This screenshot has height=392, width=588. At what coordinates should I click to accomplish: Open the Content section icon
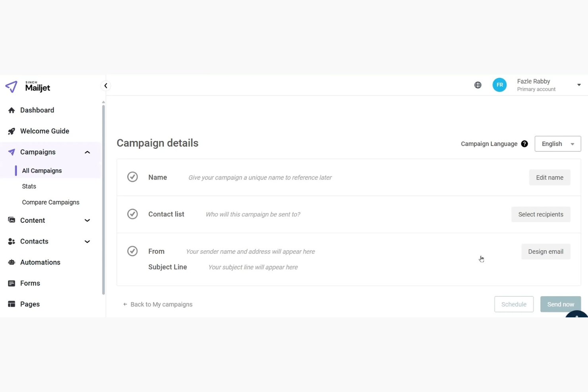12,220
